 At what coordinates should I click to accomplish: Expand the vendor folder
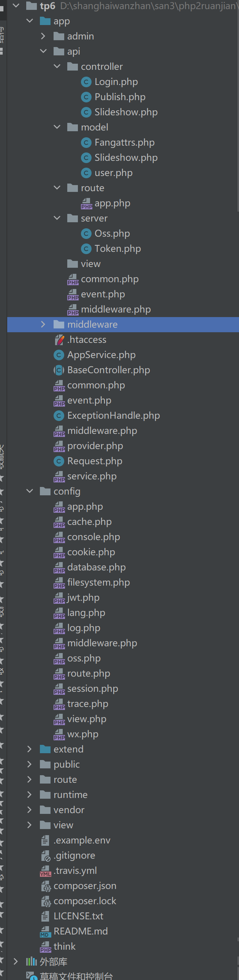[30, 810]
